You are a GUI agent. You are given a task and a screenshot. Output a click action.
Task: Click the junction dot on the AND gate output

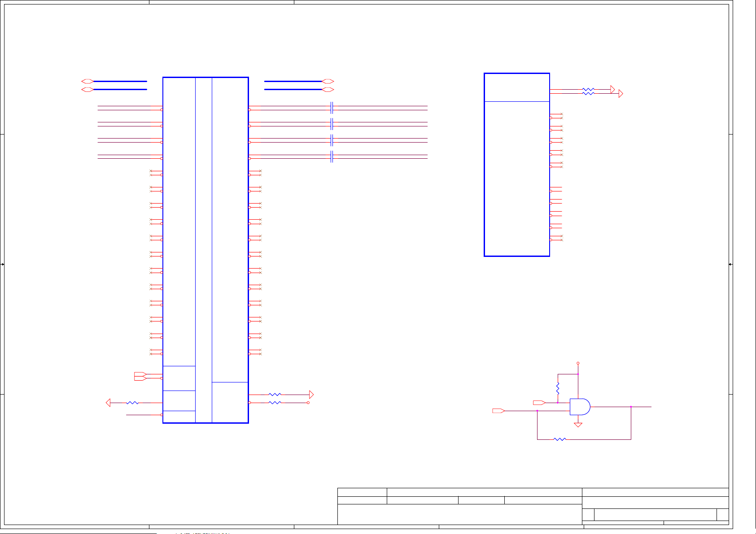631,407
